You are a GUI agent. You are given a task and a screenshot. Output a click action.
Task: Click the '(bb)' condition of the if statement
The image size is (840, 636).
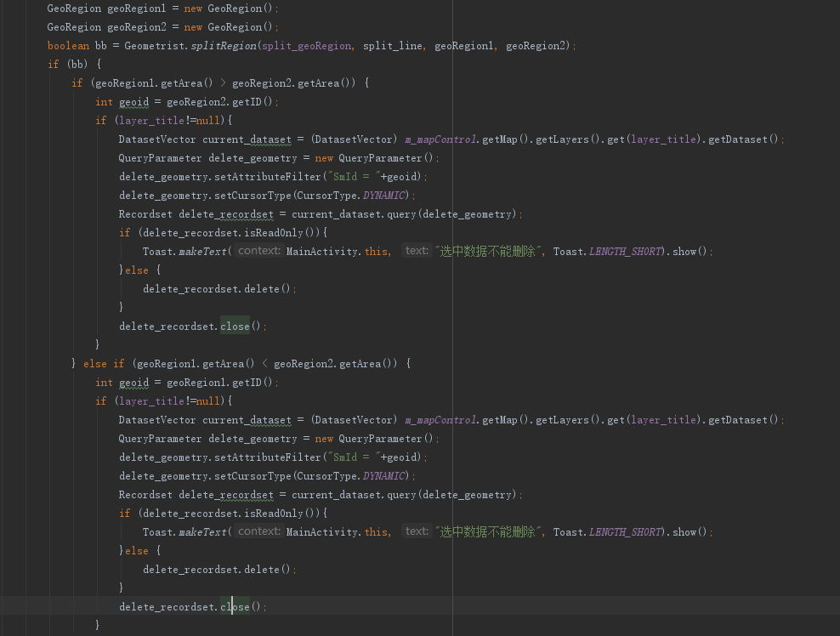pyautogui.click(x=77, y=65)
